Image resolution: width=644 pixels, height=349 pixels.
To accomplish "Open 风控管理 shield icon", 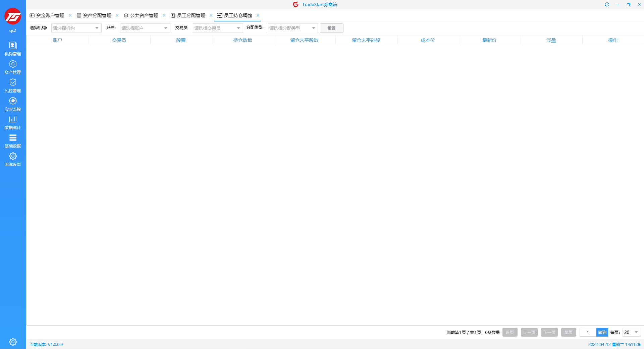I will (x=13, y=85).
